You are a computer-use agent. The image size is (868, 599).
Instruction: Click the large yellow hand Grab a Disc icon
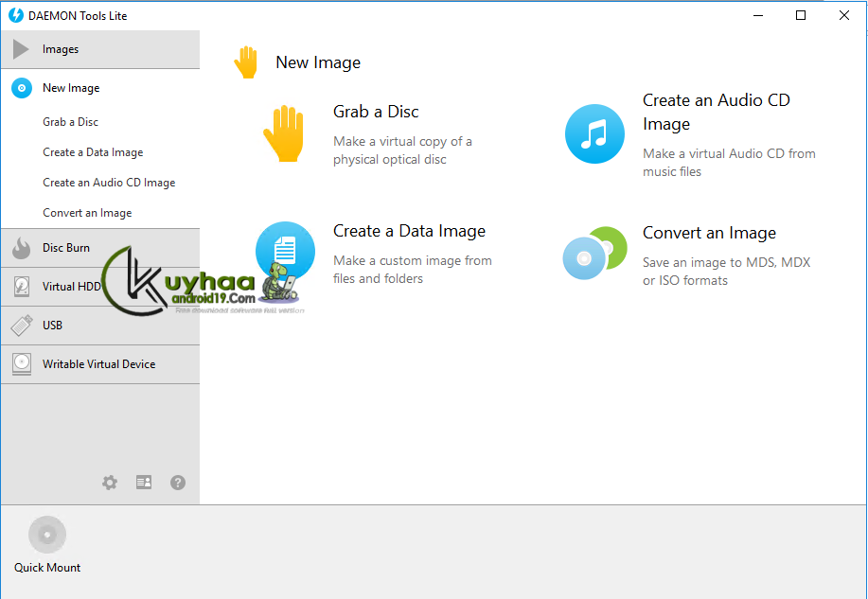pos(283,133)
